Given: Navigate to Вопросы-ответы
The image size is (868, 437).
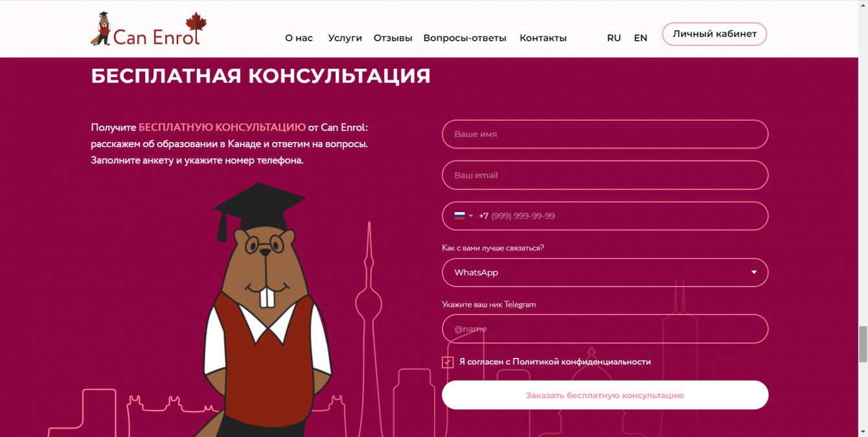Looking at the screenshot, I should [465, 38].
